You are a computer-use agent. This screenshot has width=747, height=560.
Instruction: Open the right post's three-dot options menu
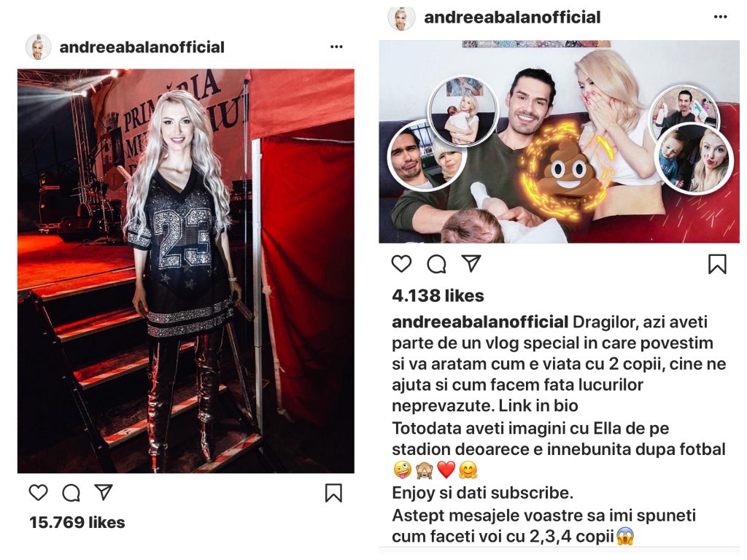720,17
